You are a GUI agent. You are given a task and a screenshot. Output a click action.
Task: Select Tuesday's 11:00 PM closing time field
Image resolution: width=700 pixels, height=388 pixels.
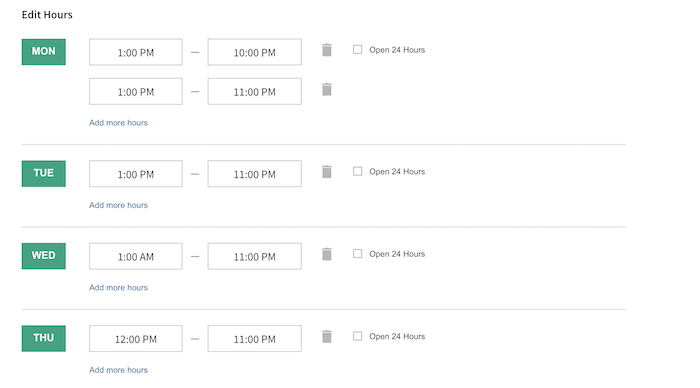pos(254,174)
